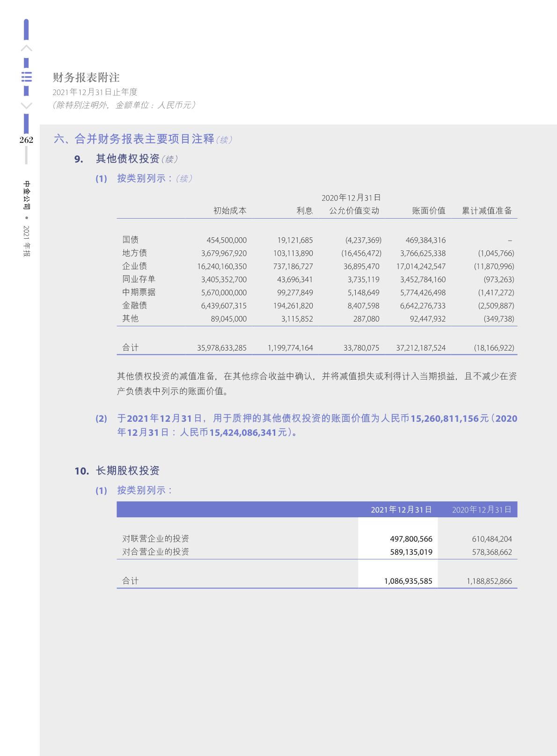Screen dimensions: 557x756
Task: Click the 累计减值准备 column header
Action: click(487, 211)
